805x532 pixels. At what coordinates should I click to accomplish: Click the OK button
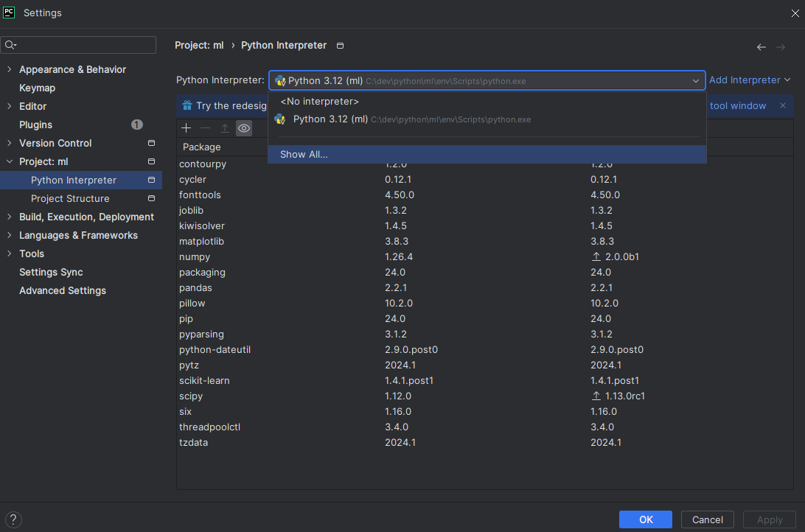pyautogui.click(x=645, y=519)
